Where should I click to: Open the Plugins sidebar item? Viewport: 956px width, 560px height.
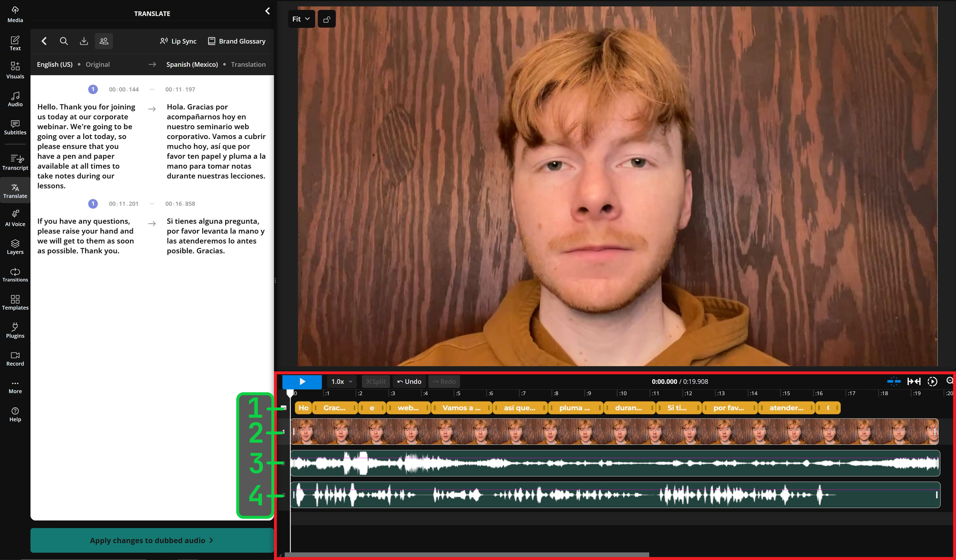15,330
